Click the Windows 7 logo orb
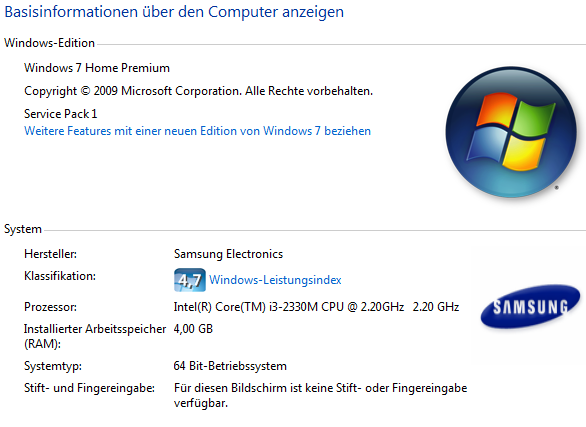Screen dimensions: 586x427 tap(511, 132)
